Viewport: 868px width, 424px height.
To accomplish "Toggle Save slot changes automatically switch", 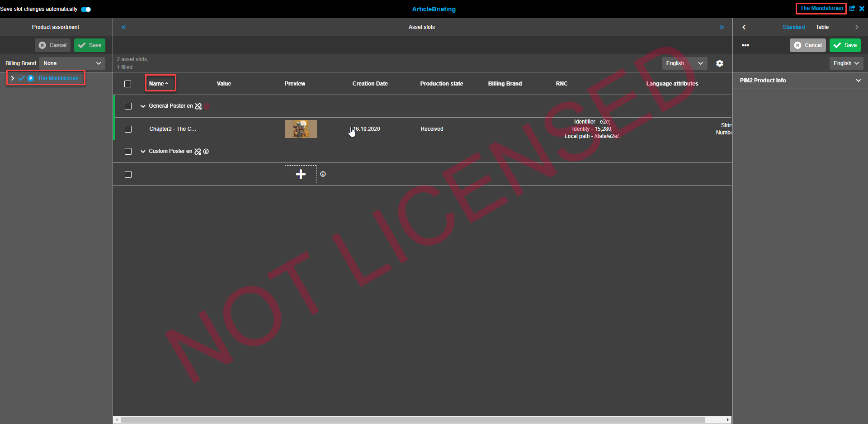I will 86,9.
